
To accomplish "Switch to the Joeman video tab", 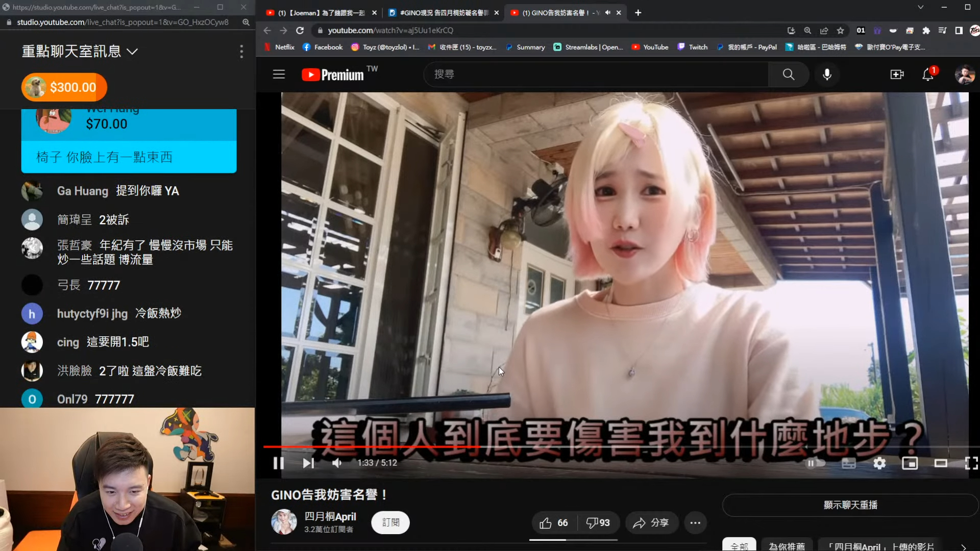I will [322, 13].
